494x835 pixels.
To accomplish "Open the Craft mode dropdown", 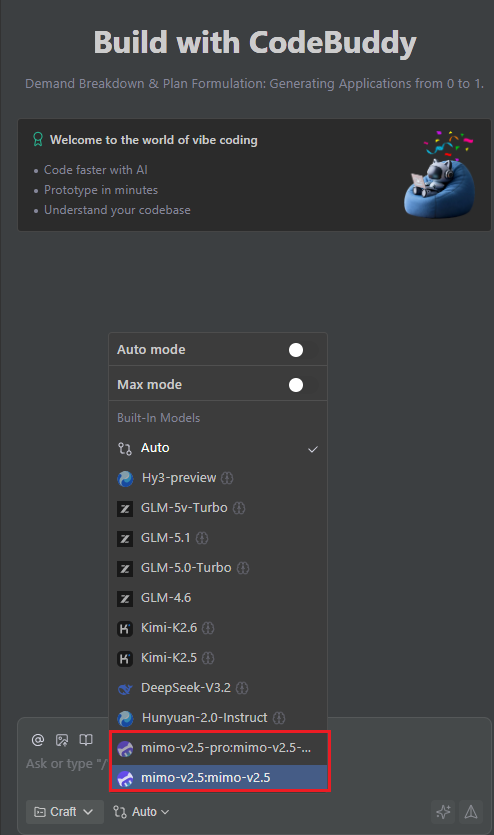I will tap(63, 812).
